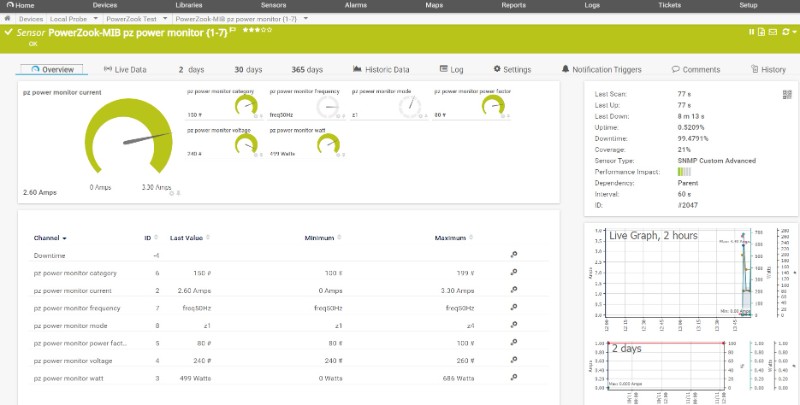
Task: Switch to the 30 days tab
Action: 248,69
